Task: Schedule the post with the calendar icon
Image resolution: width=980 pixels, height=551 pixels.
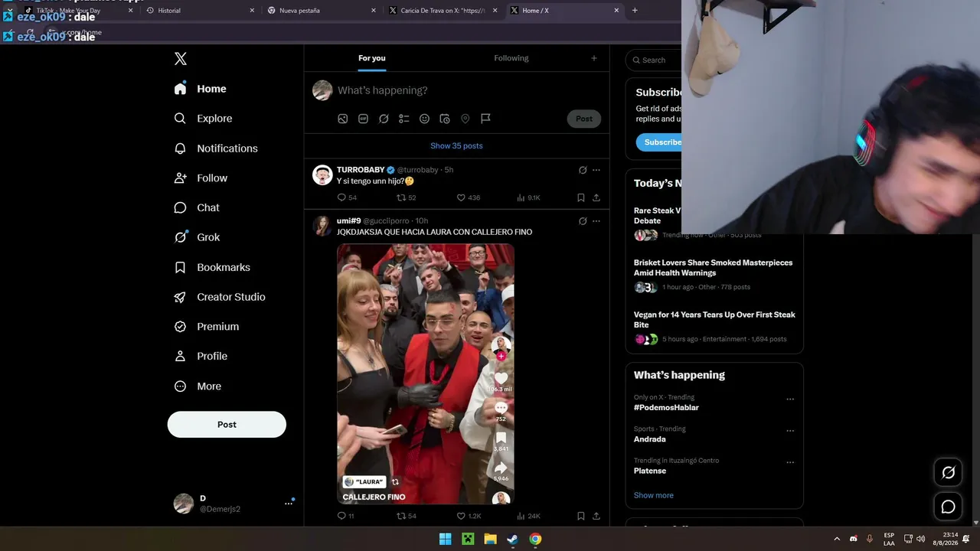Action: coord(445,119)
